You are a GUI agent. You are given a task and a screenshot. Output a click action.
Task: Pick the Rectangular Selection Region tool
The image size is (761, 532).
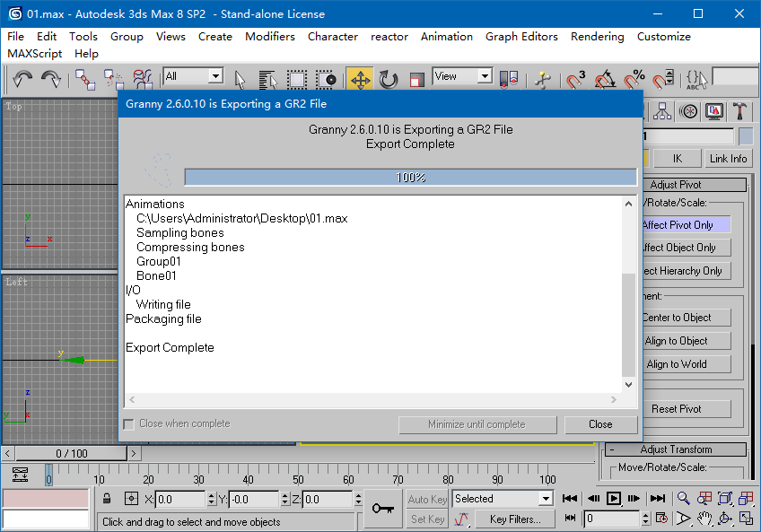point(296,79)
